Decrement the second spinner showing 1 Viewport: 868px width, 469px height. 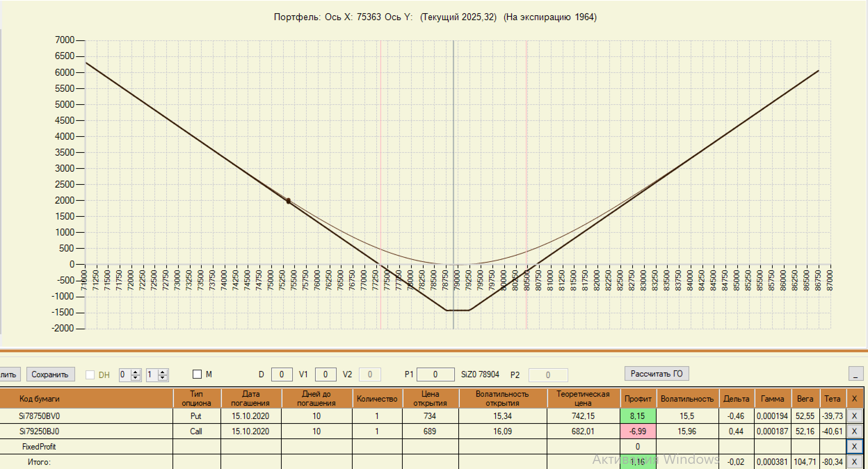tap(162, 378)
